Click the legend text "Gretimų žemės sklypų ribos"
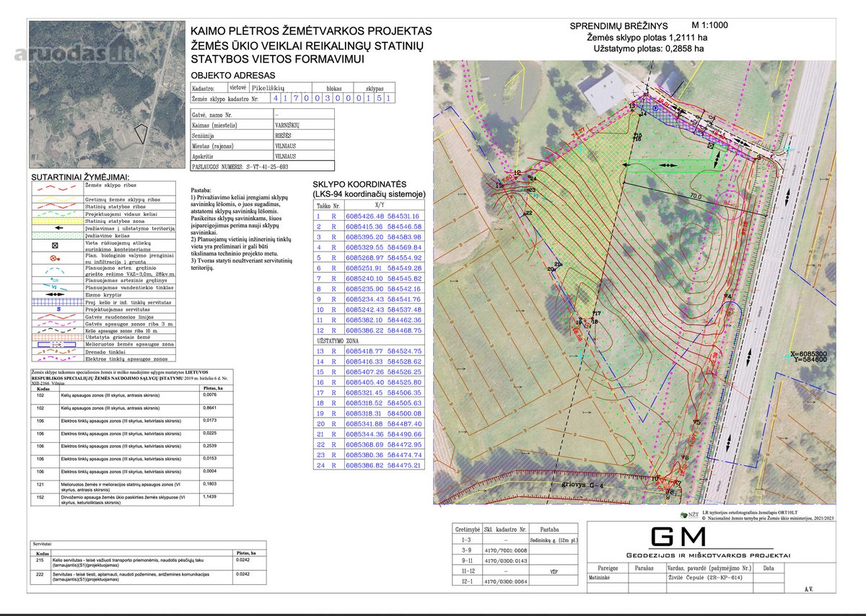The image size is (866, 616). [123, 200]
